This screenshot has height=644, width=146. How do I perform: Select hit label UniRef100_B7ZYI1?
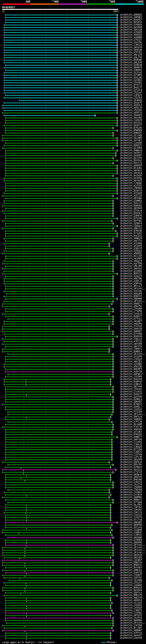pos(131,85)
